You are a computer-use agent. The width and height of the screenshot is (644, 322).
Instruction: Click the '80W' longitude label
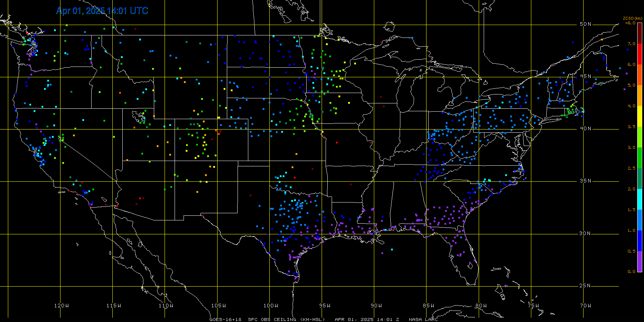tap(481, 306)
